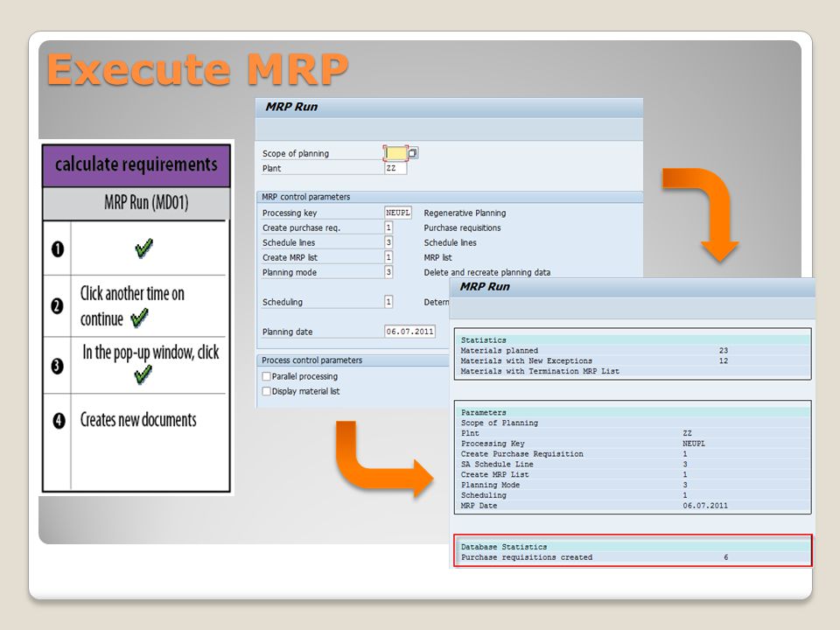Click the MRP control parameters group header
This screenshot has height=630, width=840.
450,197
